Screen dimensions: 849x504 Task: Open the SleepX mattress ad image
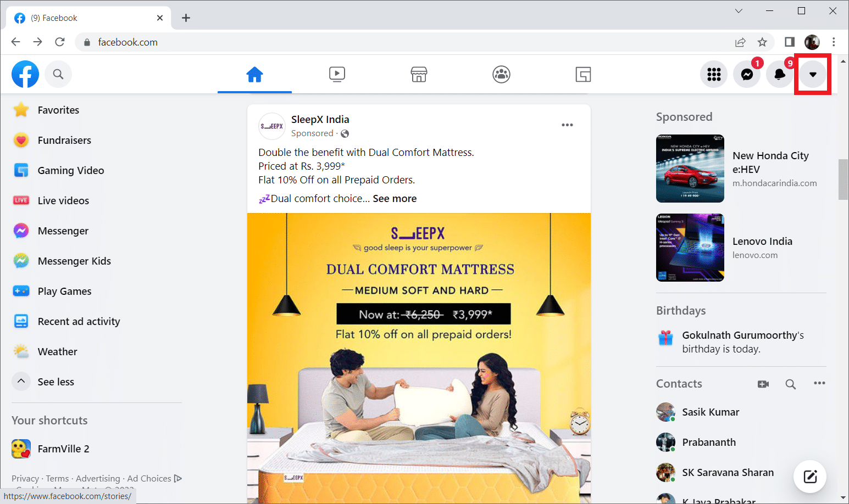coord(419,358)
